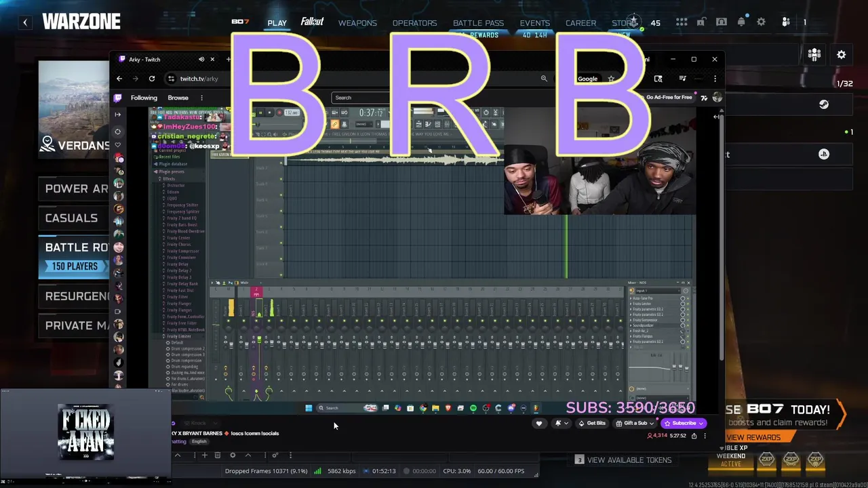The image size is (868, 488).
Task: Open the CAREER tab
Action: tap(580, 23)
